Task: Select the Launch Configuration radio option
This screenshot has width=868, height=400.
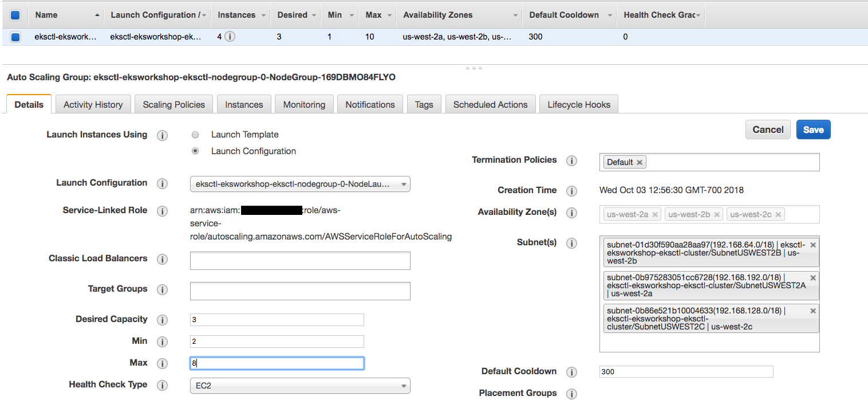Action: click(x=195, y=151)
